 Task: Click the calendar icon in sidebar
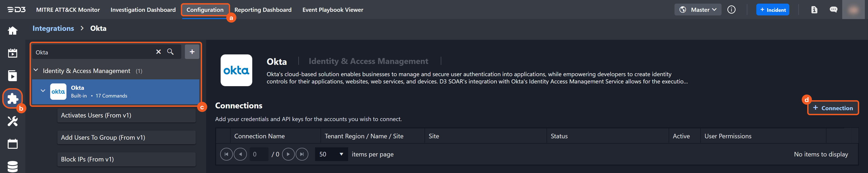pyautogui.click(x=12, y=144)
